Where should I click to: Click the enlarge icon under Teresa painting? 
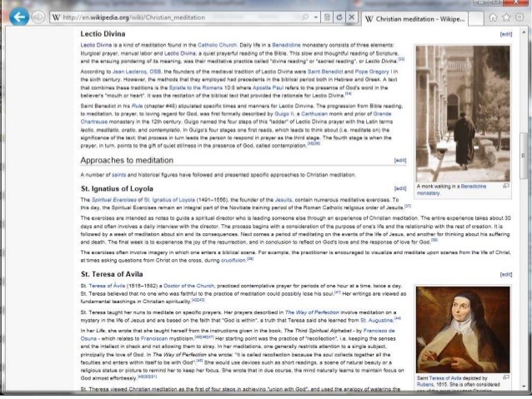coord(506,377)
